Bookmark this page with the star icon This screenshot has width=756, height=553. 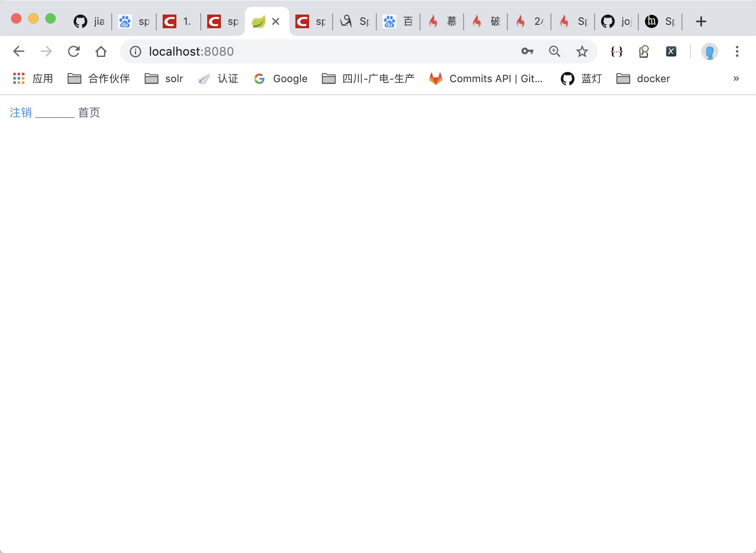[582, 51]
